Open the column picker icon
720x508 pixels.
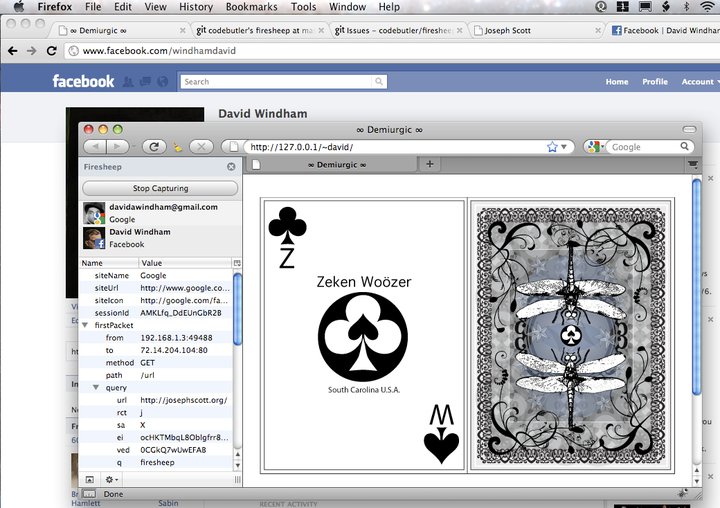coord(237,263)
